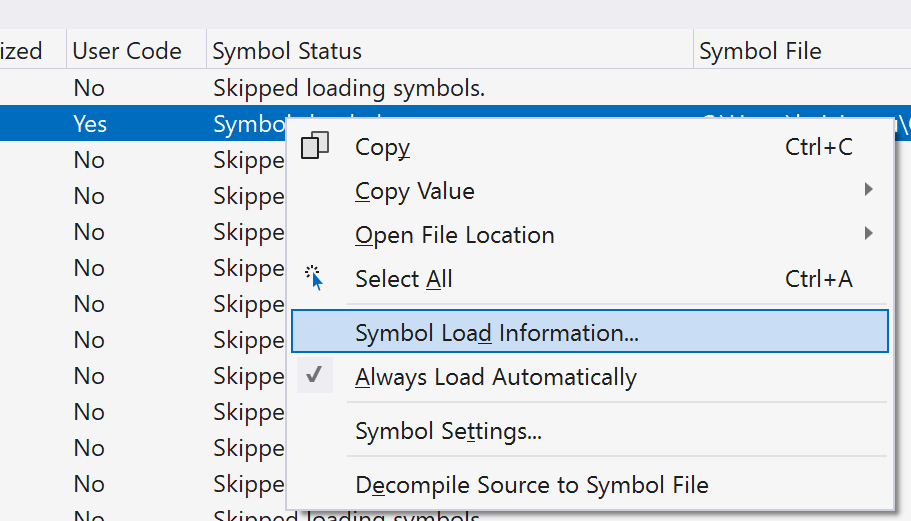
Task: Choose Symbol Settings from the context menu
Action: (449, 432)
